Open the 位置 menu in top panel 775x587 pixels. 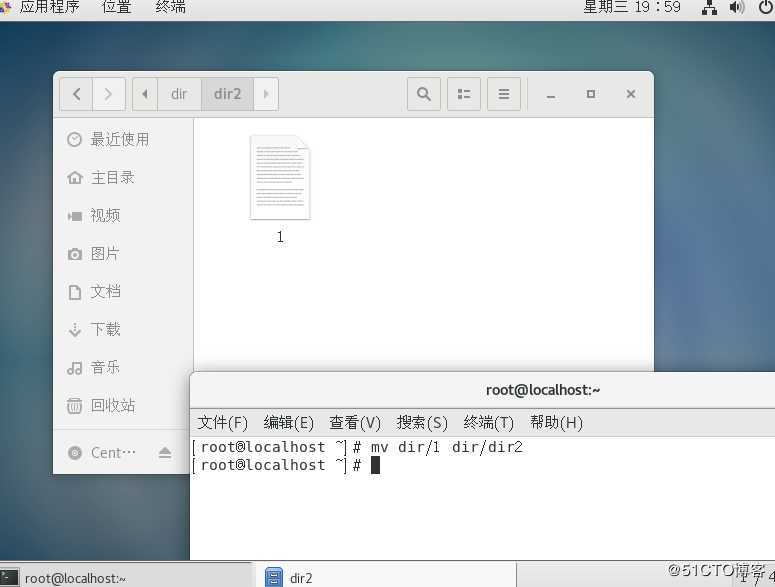[116, 7]
